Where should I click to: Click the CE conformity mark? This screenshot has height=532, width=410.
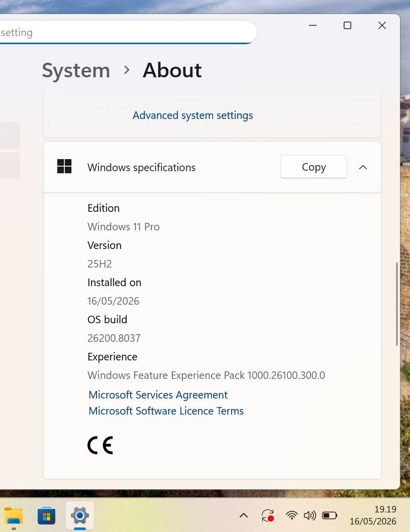tap(100, 445)
